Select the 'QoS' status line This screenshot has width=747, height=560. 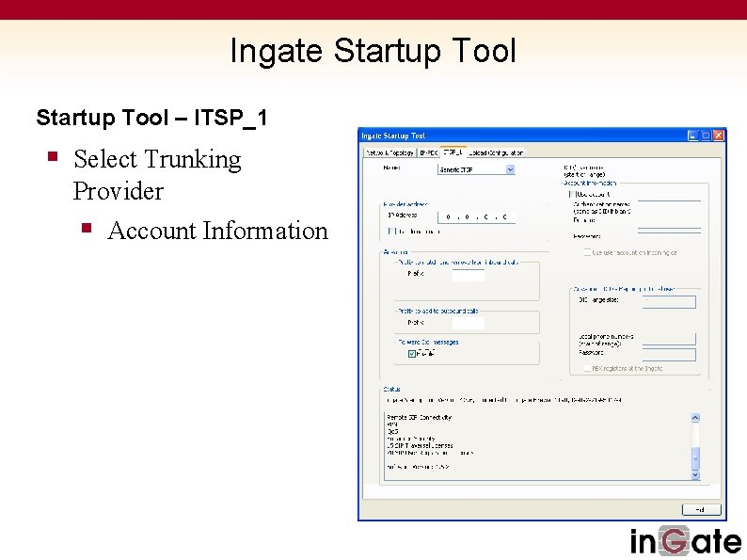(392, 431)
